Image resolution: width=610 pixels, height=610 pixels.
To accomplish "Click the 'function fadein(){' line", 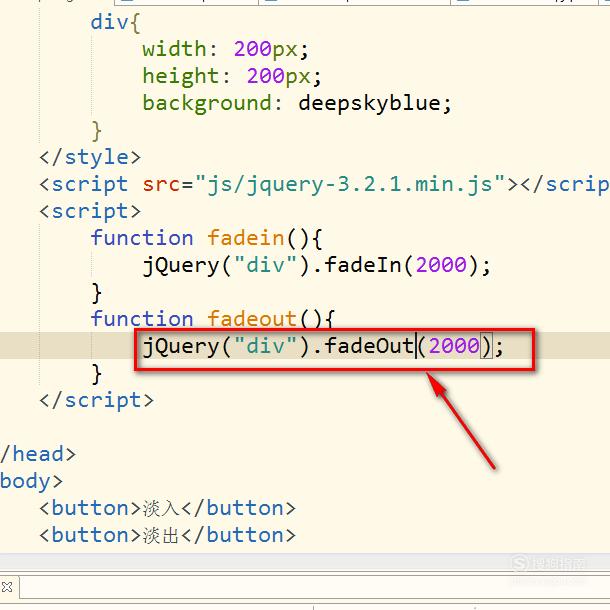I will pyautogui.click(x=207, y=238).
